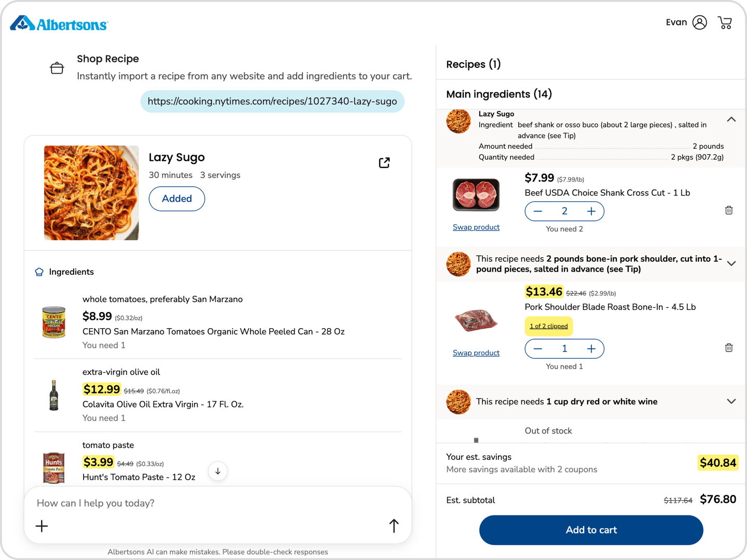Viewport: 747px width, 560px height.
Task: Go to the Albertsons home logo
Action: coord(59,23)
